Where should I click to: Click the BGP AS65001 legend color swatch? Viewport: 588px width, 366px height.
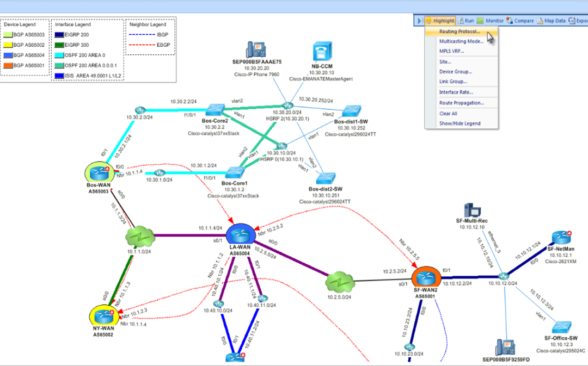pyautogui.click(x=8, y=65)
